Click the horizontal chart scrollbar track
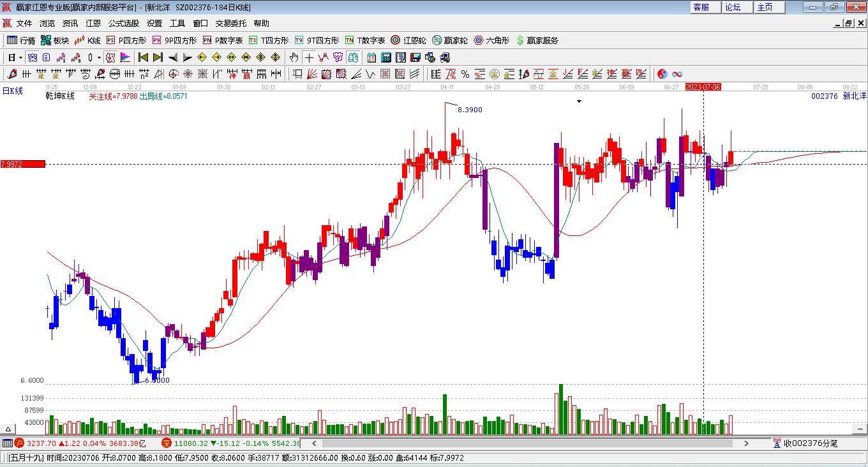Viewport: 868px width, 467px height. point(528,443)
